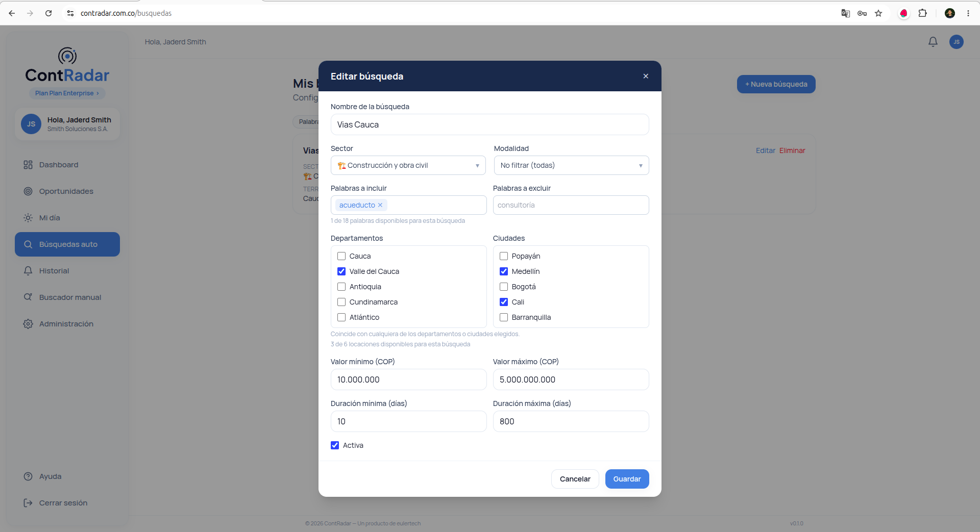980x532 pixels.
Task: Click the Editar link on search card
Action: click(766, 150)
